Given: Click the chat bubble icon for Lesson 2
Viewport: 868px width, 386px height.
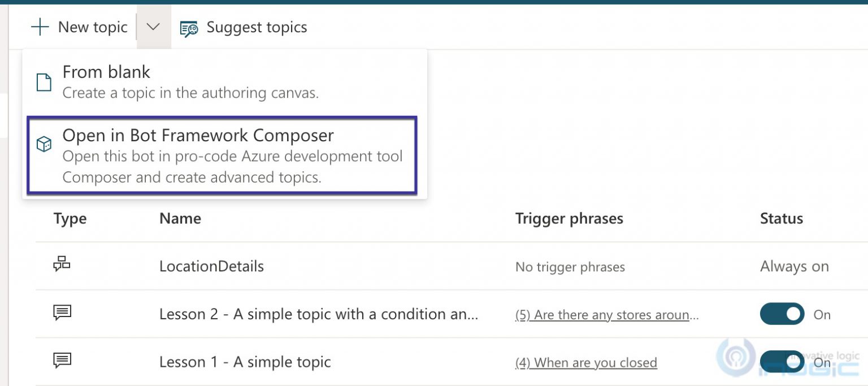Looking at the screenshot, I should 63,311.
